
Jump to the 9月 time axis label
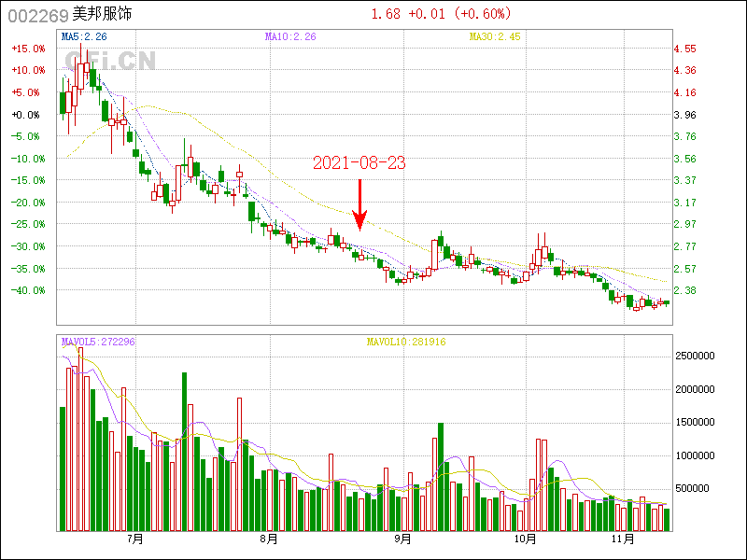pyautogui.click(x=402, y=539)
